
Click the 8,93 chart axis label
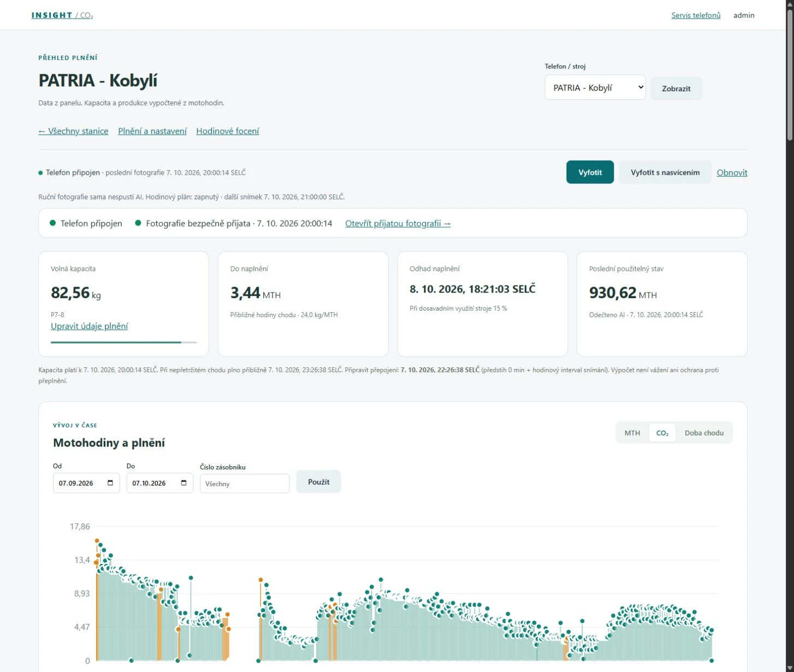pyautogui.click(x=82, y=593)
